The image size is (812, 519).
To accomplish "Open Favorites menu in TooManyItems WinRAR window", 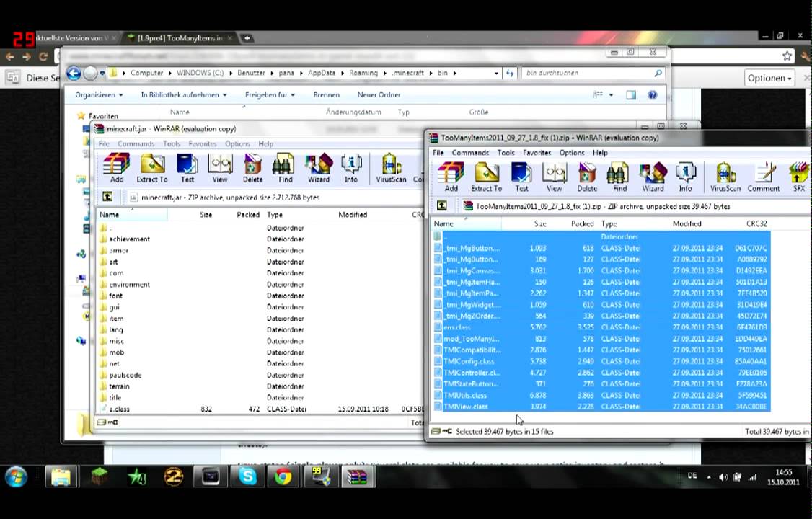I will [537, 153].
